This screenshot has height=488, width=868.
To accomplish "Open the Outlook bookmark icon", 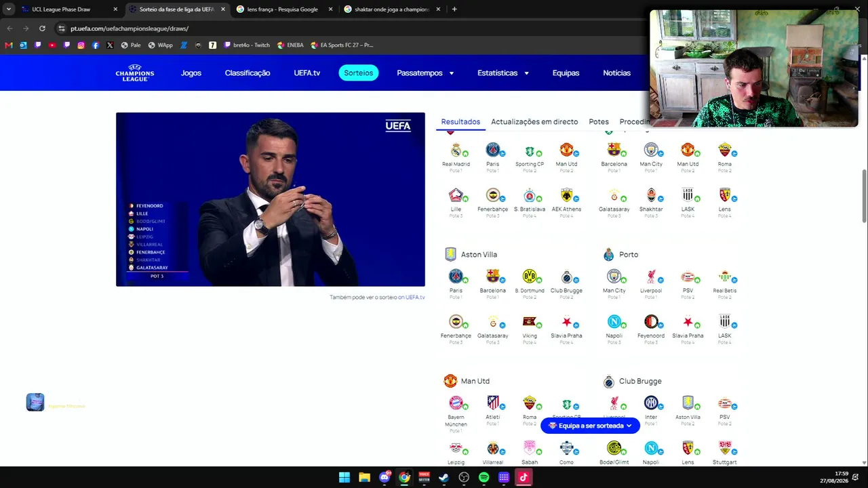I will click(x=23, y=45).
